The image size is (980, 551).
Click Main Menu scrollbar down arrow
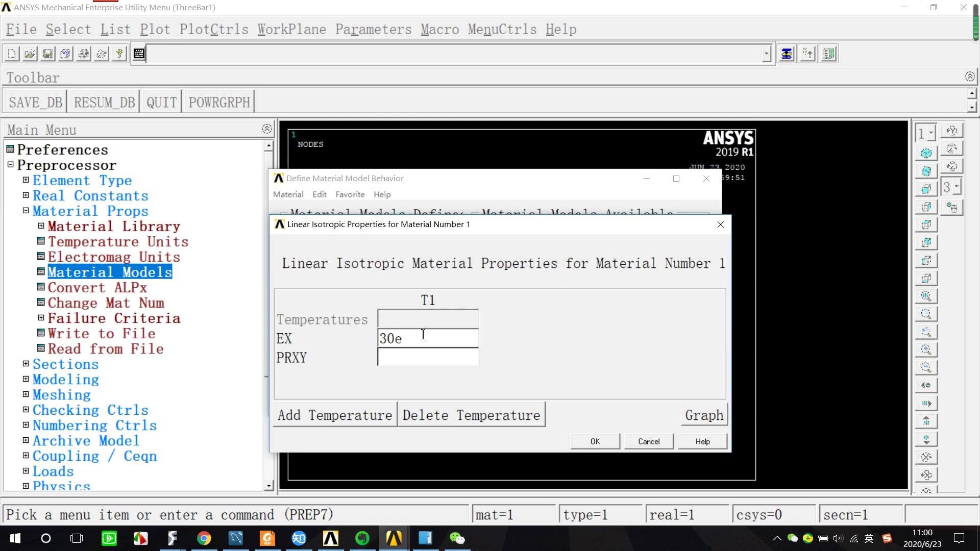click(268, 486)
